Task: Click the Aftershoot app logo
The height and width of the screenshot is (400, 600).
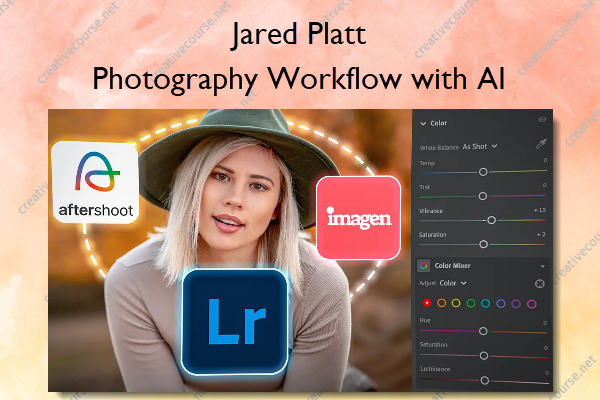Action: pyautogui.click(x=95, y=182)
